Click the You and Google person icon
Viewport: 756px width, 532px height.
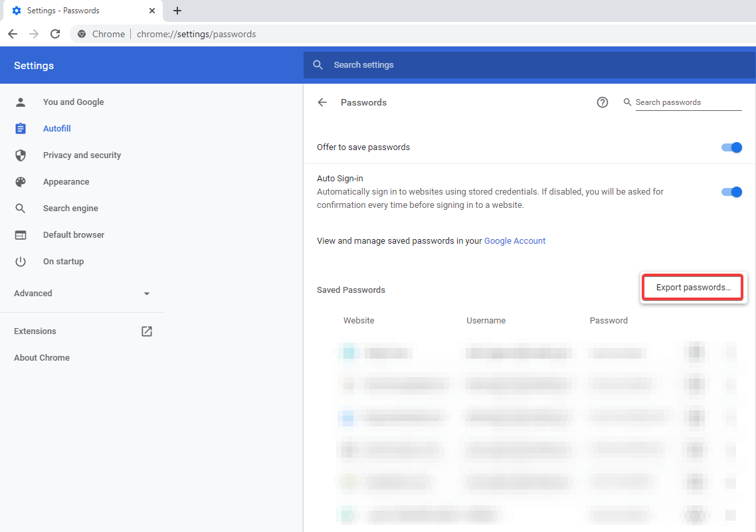(x=21, y=102)
